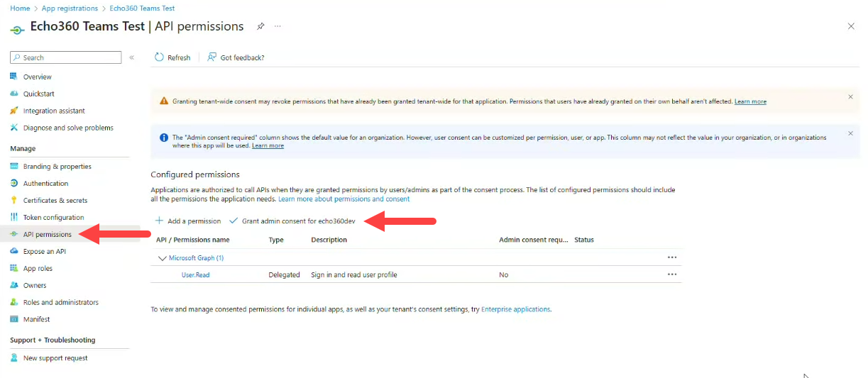Click the Type column header
The image size is (868, 378).
(x=276, y=240)
